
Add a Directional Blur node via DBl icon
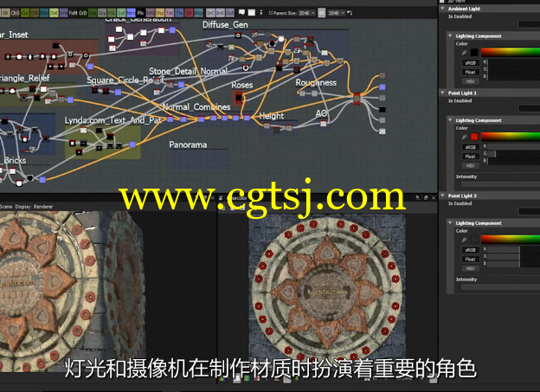pos(35,13)
